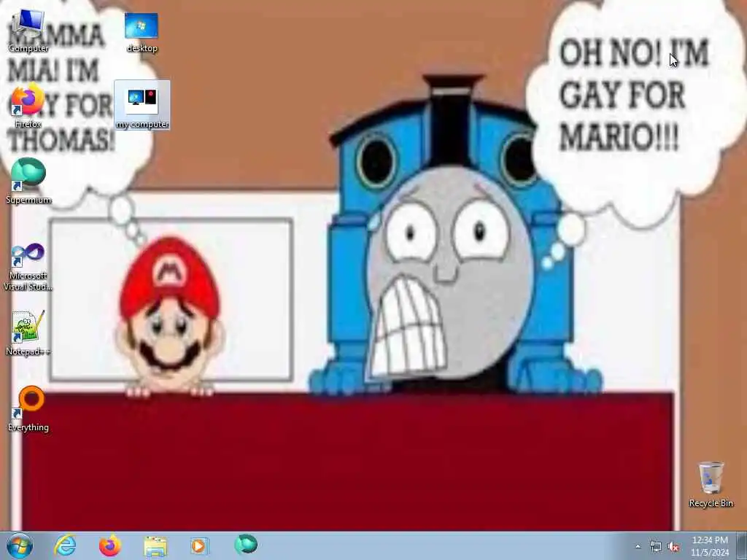Launch Firefox from the taskbar
The height and width of the screenshot is (560, 747).
[x=110, y=545]
